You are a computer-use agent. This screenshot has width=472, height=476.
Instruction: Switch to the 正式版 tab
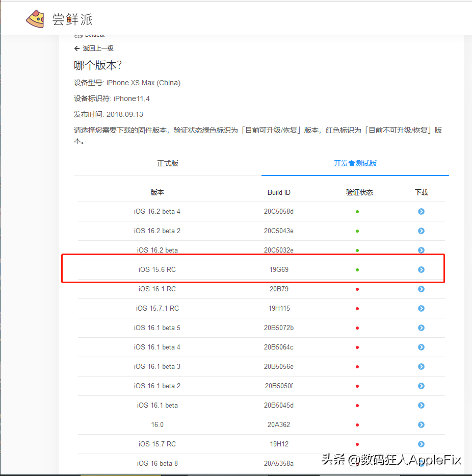point(167,163)
